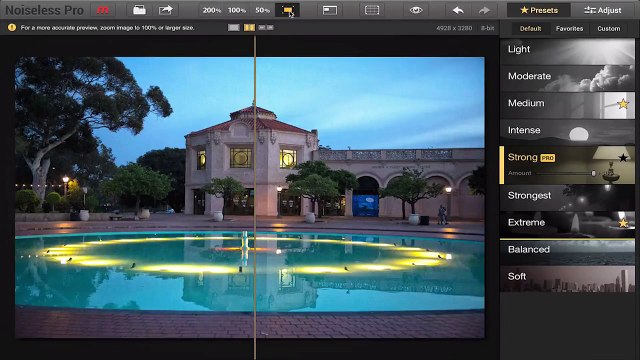Toggle favorite star on Medium preset
Screen dimensions: 640x360
[x=623, y=104]
